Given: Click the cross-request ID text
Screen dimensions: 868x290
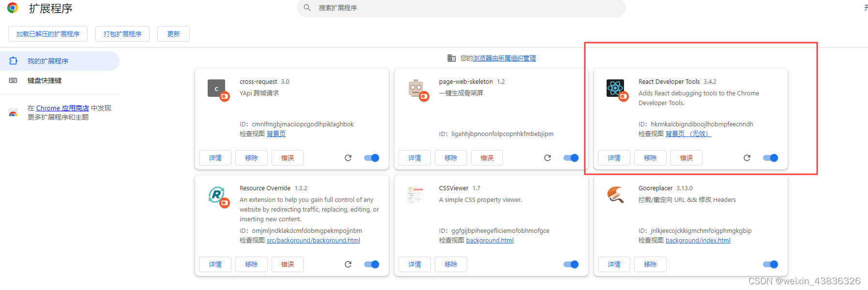Looking at the screenshot, I should 296,124.
